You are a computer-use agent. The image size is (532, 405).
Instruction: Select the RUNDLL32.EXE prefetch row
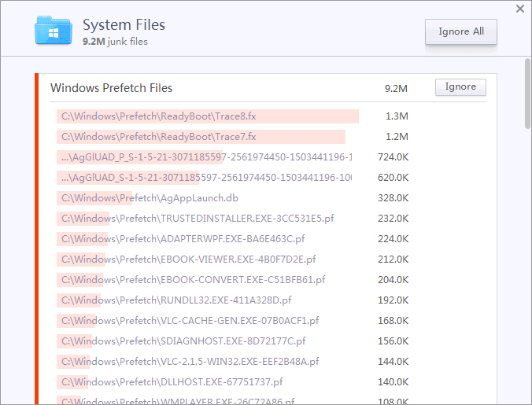(232, 300)
